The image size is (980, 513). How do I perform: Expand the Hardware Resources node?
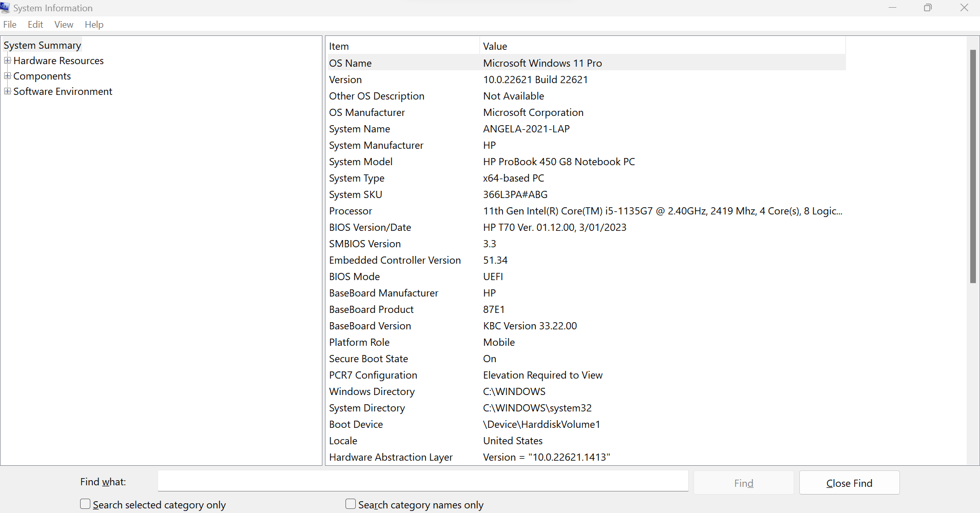click(x=7, y=61)
